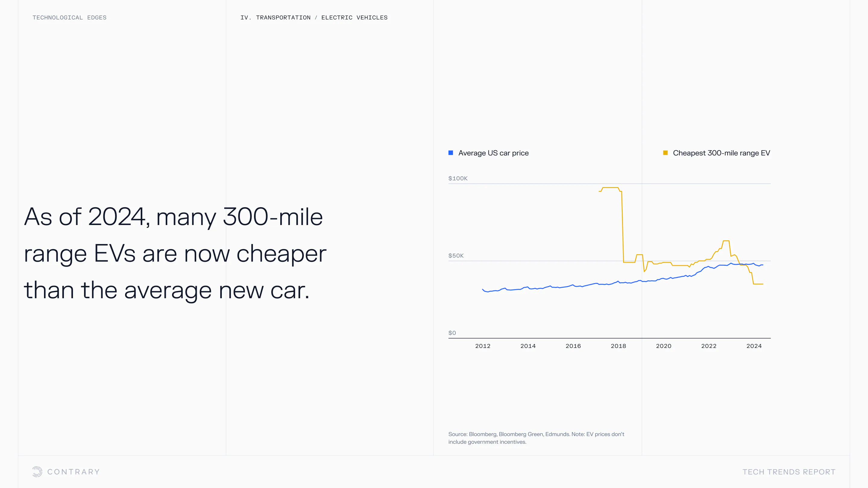868x488 pixels.
Task: Click the 'TECH TRENDS REPORT' footer text
Action: (789, 472)
